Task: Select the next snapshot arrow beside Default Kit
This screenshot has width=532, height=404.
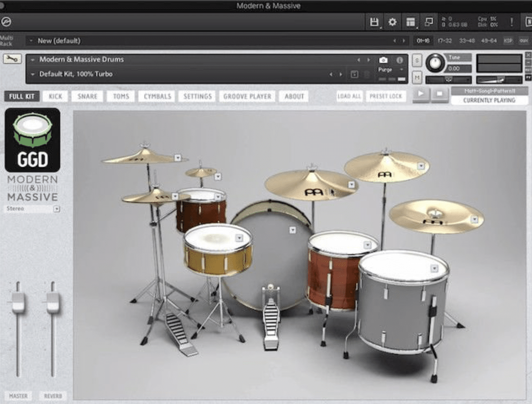Action: click(x=340, y=74)
